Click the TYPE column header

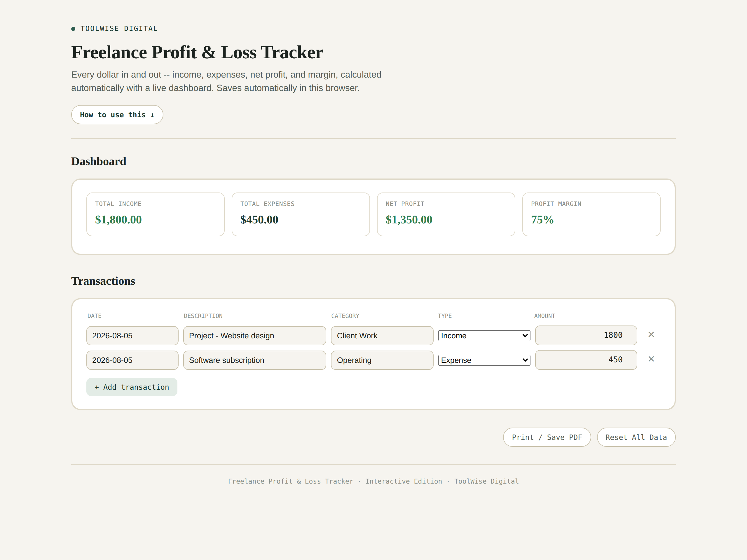[444, 316]
